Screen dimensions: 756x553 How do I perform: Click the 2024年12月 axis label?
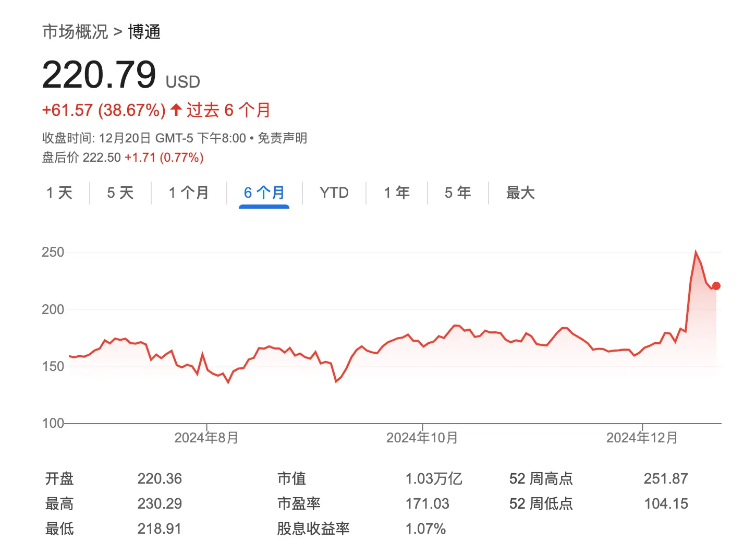tap(642, 438)
